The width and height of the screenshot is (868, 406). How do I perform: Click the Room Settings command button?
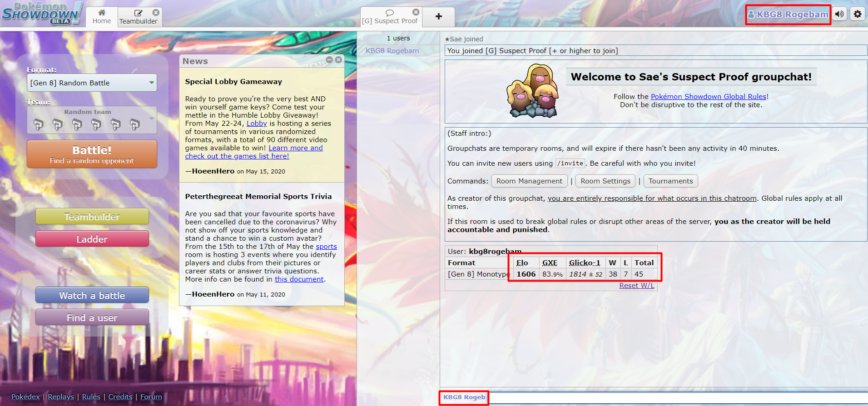coord(605,181)
